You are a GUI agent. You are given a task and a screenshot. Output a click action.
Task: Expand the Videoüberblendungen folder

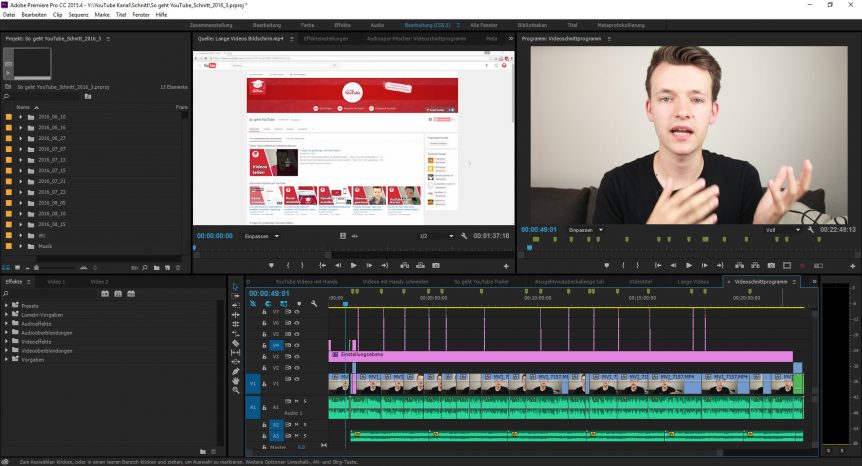pyautogui.click(x=6, y=351)
